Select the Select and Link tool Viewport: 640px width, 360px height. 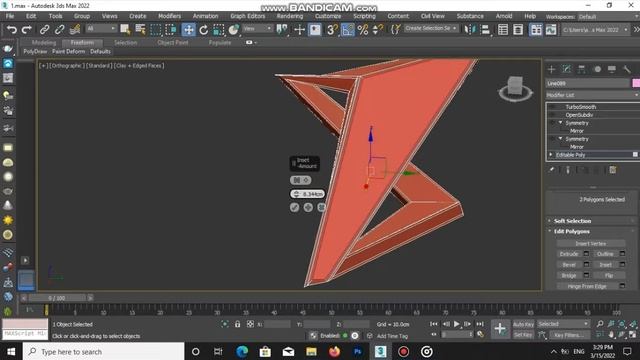click(44, 29)
